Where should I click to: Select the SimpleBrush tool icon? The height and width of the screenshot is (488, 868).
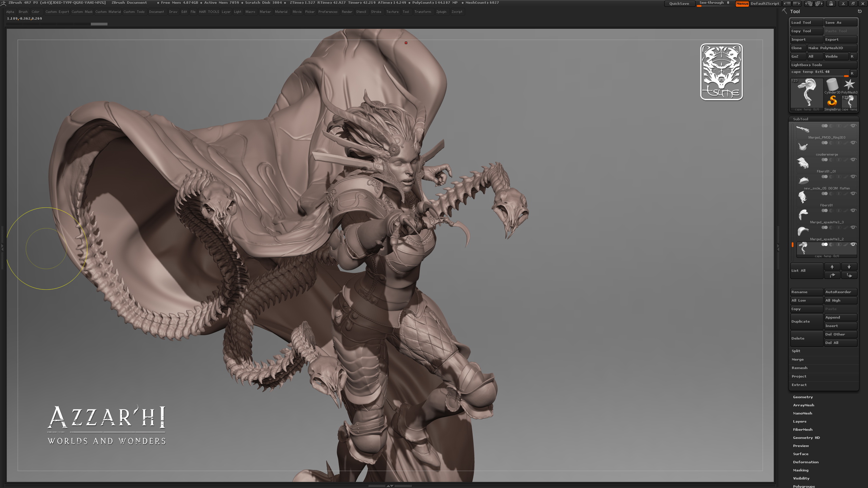click(832, 103)
